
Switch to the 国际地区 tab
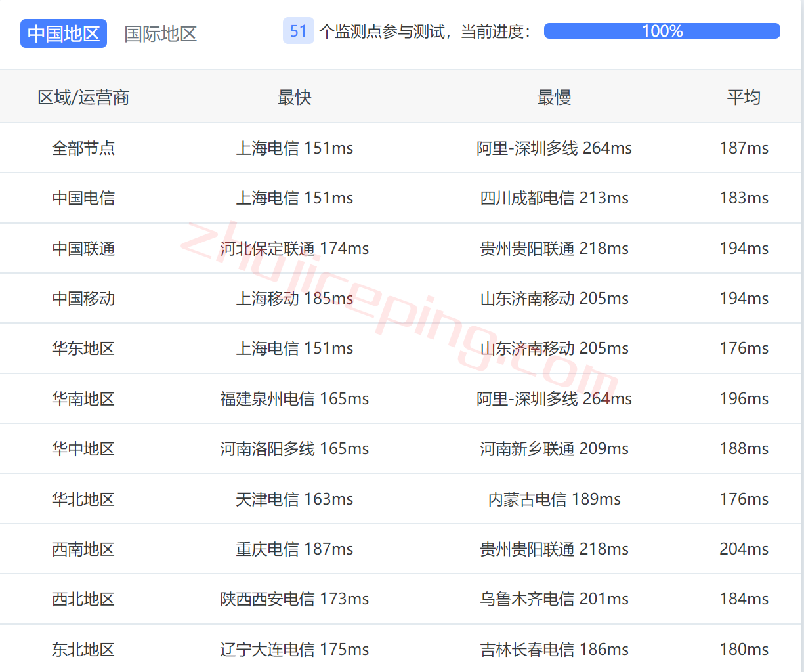(161, 33)
